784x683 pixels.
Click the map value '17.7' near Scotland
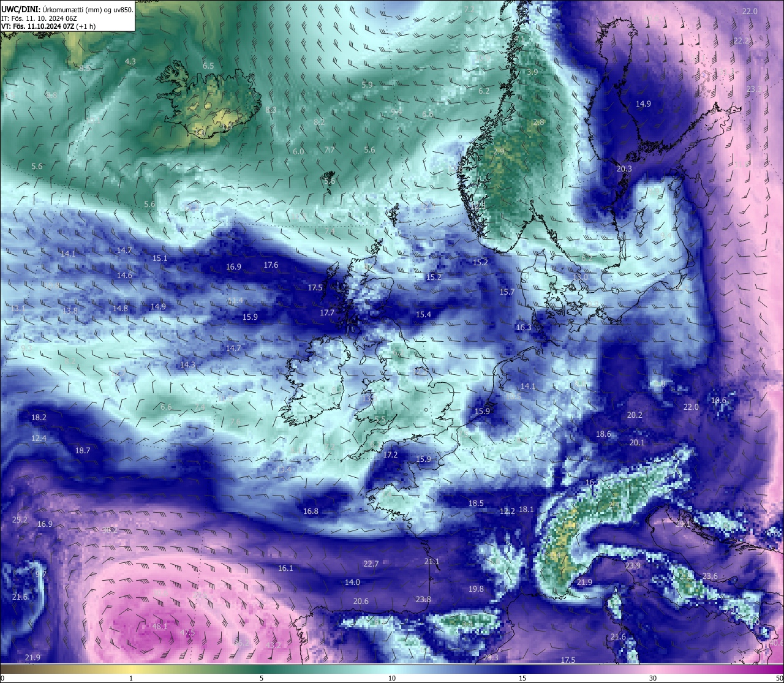pyautogui.click(x=327, y=312)
